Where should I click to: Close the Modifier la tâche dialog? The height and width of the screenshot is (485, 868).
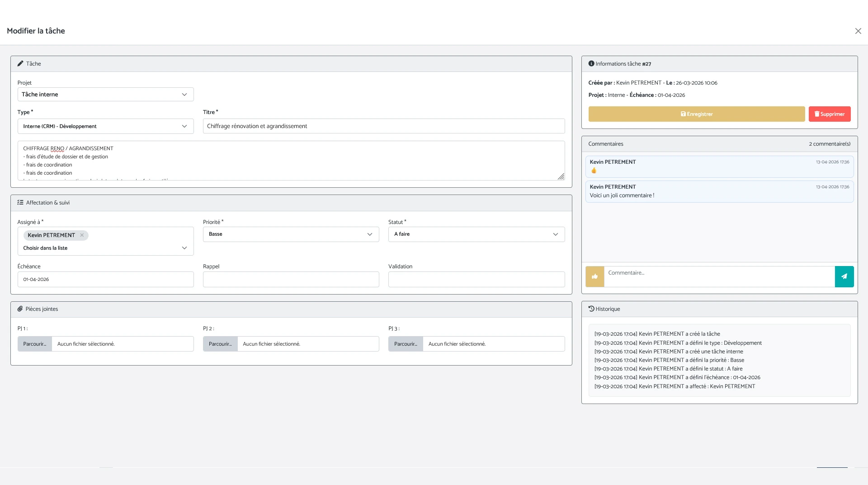(858, 31)
